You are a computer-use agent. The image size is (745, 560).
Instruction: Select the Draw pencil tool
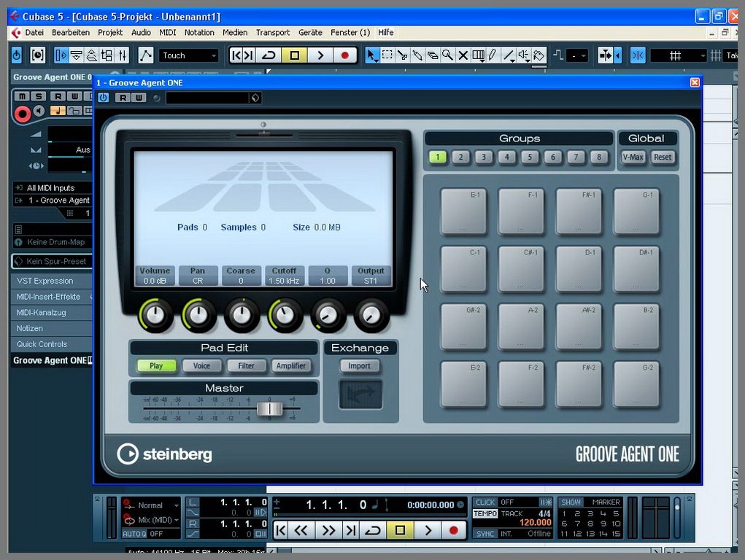(493, 55)
